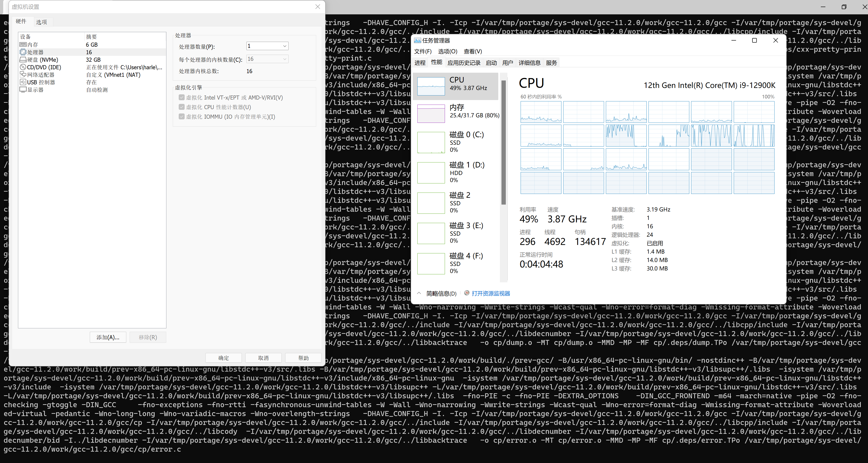Select the USB 控制器 device icon
868x463 pixels.
pos(23,82)
